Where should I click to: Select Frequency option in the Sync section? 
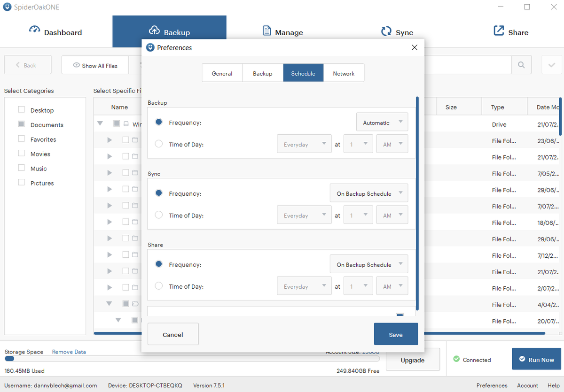pyautogui.click(x=158, y=193)
